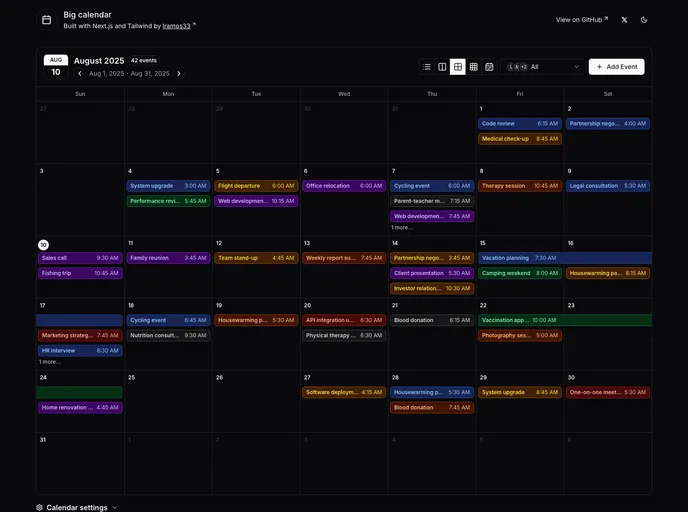The height and width of the screenshot is (512, 688).
Task: Open Team stand-up event
Action: click(x=256, y=258)
